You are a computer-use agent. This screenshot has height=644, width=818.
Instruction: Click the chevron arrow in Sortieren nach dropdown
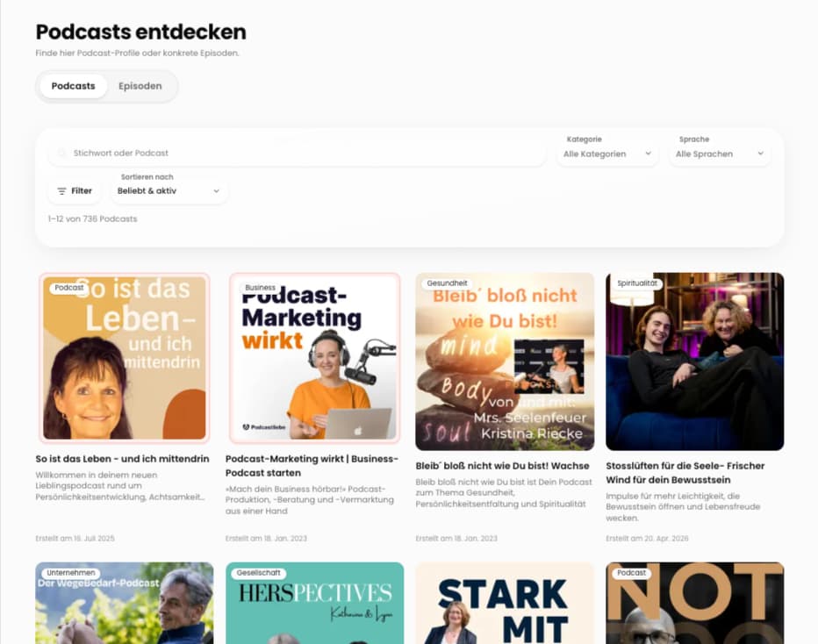point(217,191)
